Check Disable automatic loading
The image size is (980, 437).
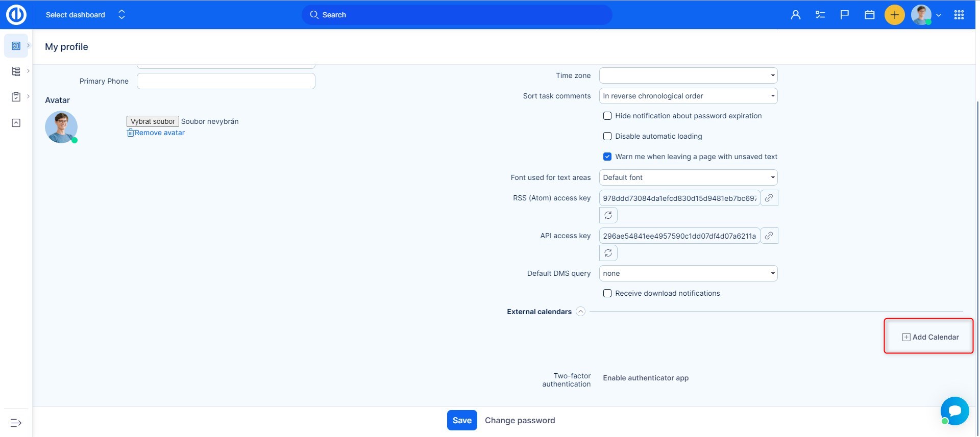607,136
